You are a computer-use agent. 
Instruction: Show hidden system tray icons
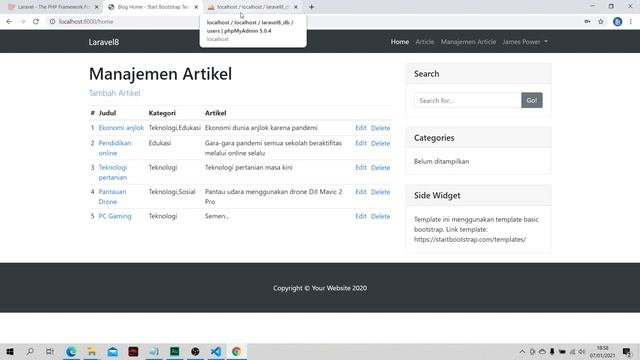522,351
